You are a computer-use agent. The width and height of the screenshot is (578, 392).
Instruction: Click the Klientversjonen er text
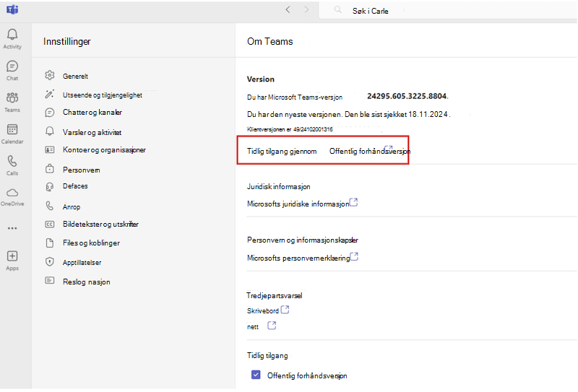290,129
